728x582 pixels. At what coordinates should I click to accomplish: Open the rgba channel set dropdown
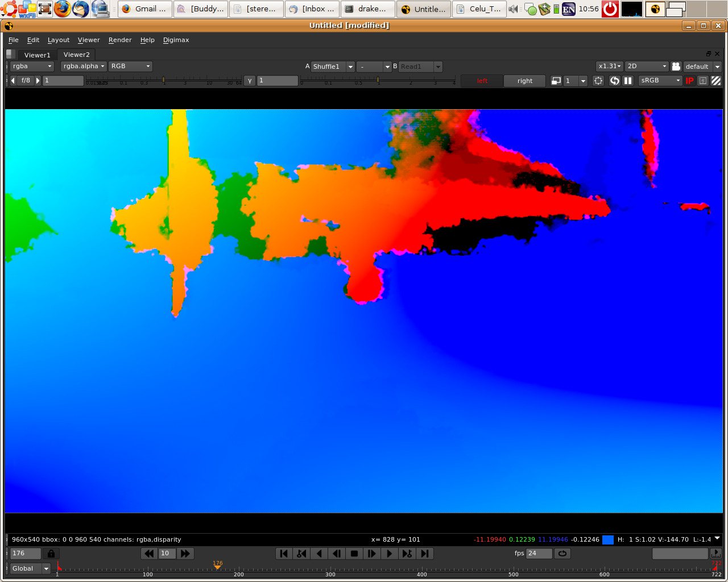coord(32,66)
